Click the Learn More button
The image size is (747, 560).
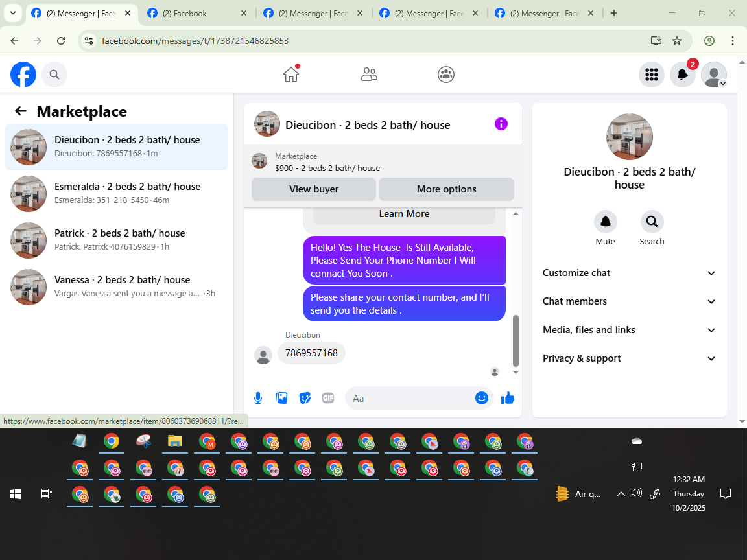point(404,215)
